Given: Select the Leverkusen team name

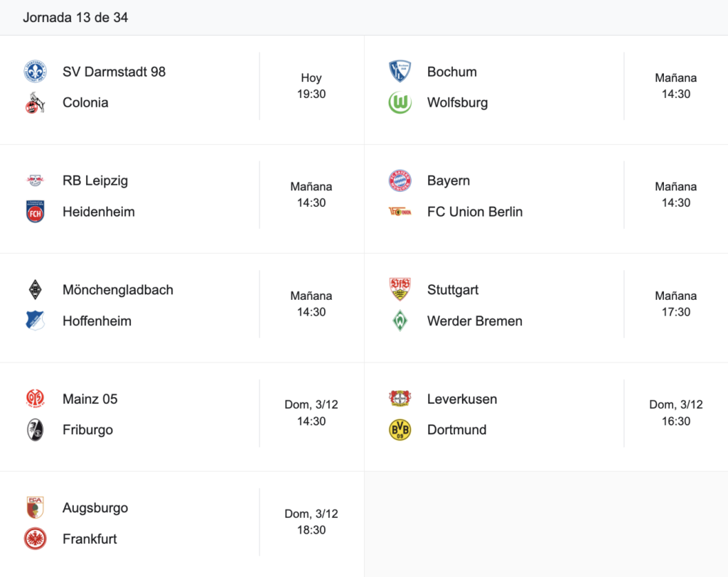Looking at the screenshot, I should (x=462, y=399).
